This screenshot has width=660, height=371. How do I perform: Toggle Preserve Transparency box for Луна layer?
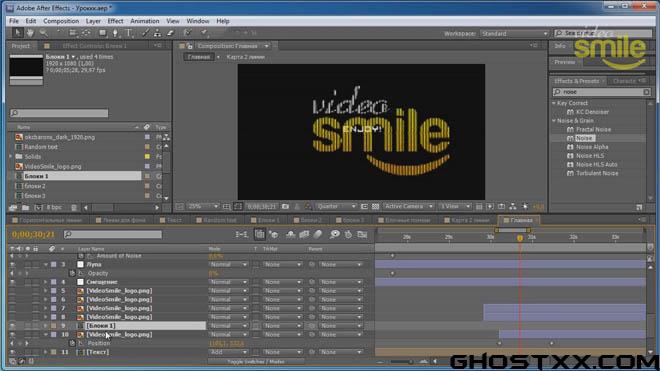click(256, 264)
